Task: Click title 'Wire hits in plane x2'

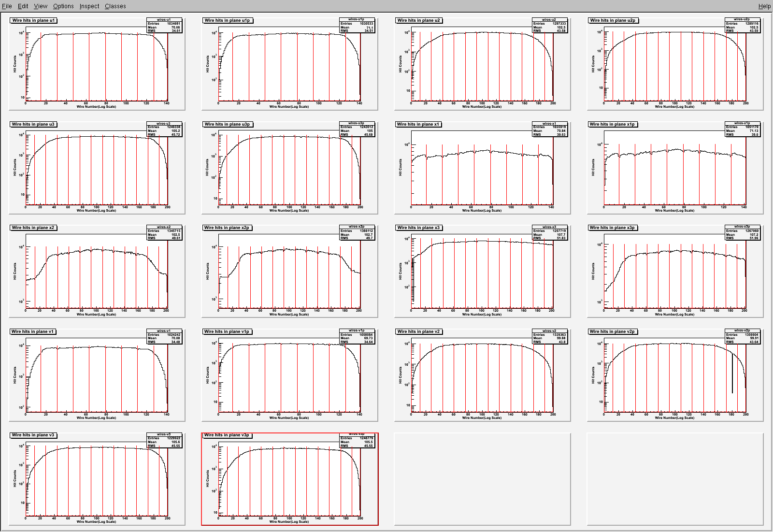Action: point(33,228)
